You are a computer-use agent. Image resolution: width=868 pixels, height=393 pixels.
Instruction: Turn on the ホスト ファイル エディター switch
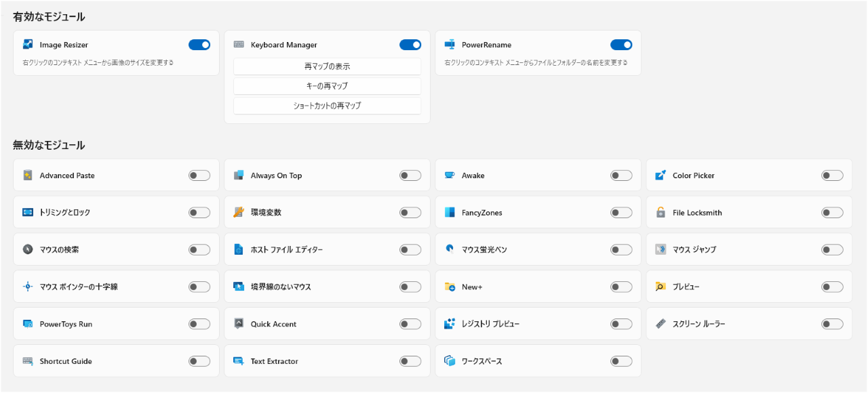[x=410, y=249]
